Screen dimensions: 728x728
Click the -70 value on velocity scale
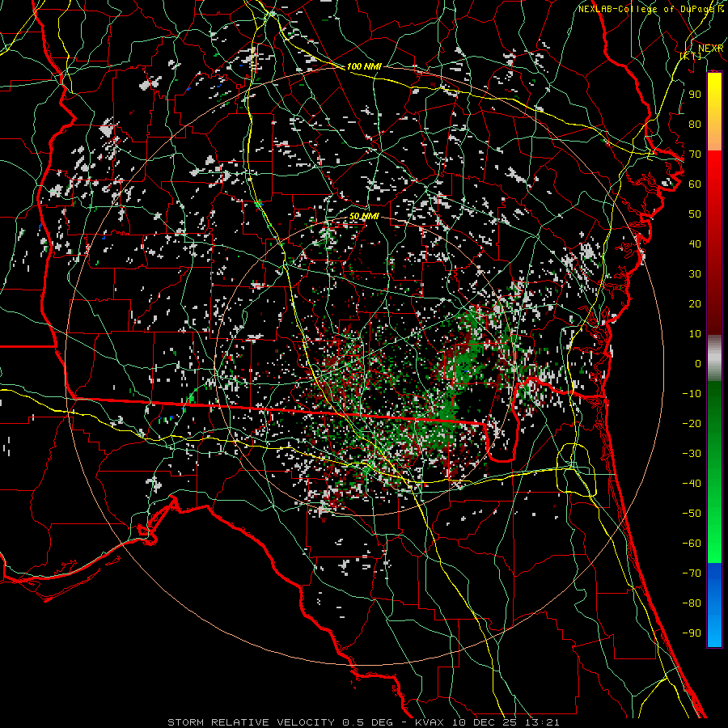(x=692, y=574)
